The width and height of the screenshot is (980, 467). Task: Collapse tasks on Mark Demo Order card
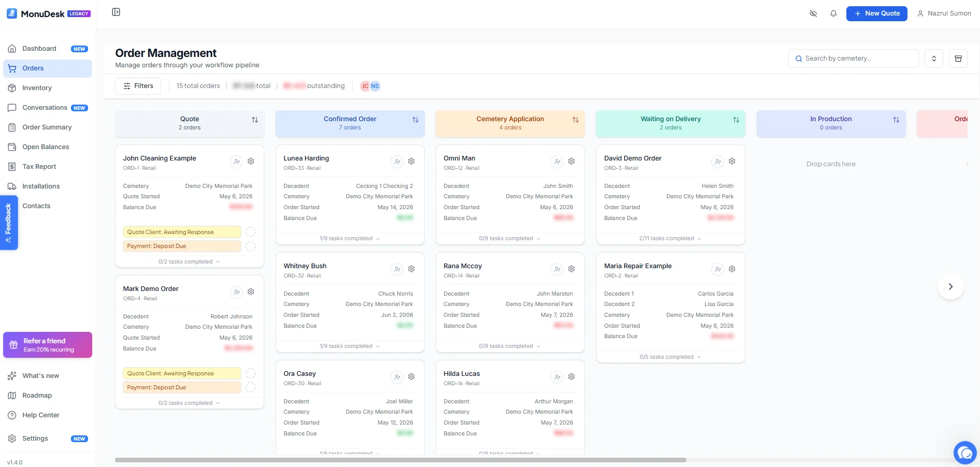coord(189,403)
